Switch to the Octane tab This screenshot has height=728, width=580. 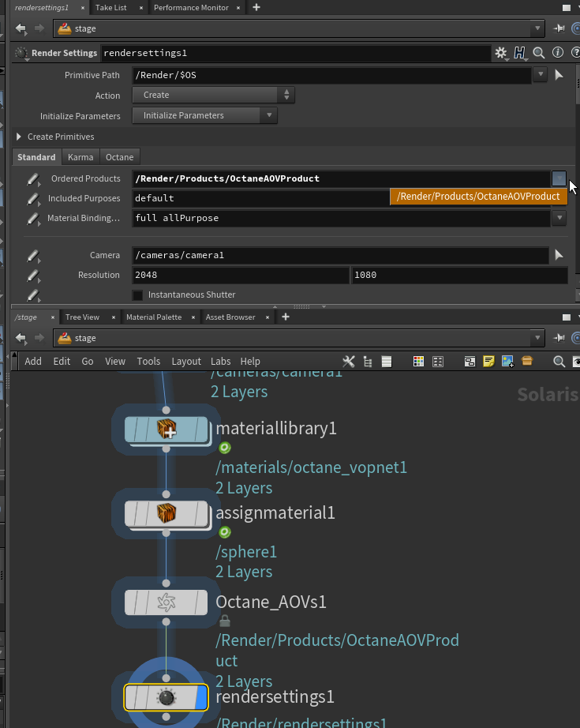tap(119, 157)
